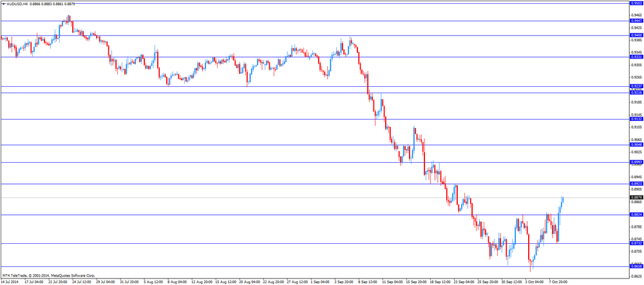Click the 0.8658 price level label
Screen dimensions: 644x285
[x=636, y=266]
